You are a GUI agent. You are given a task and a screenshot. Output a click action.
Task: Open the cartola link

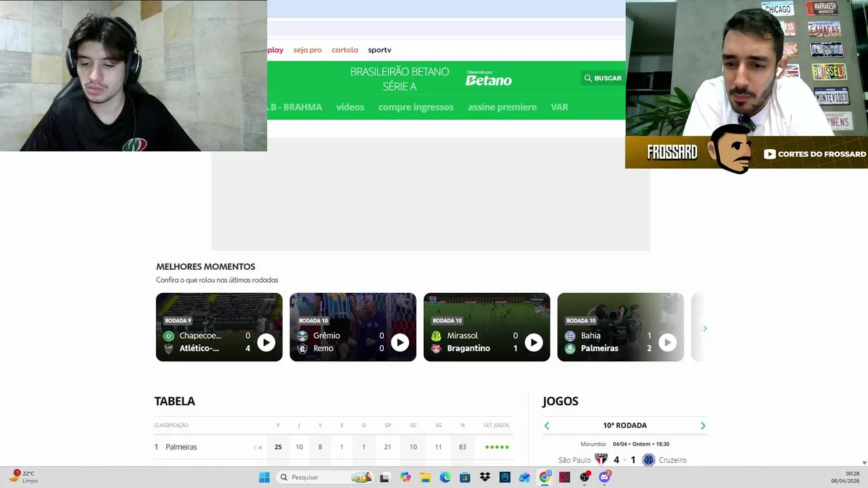point(344,50)
